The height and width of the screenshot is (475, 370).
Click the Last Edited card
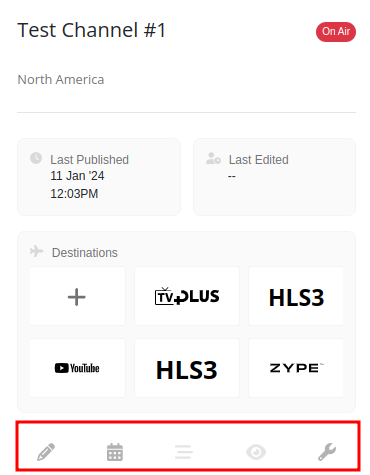(x=275, y=177)
